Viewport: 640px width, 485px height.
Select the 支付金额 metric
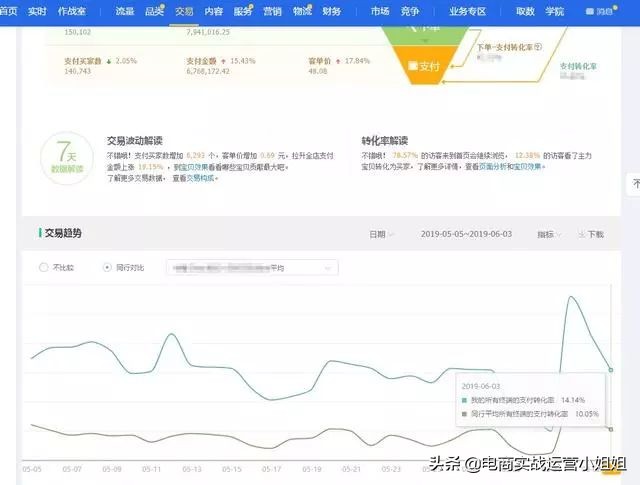point(201,61)
